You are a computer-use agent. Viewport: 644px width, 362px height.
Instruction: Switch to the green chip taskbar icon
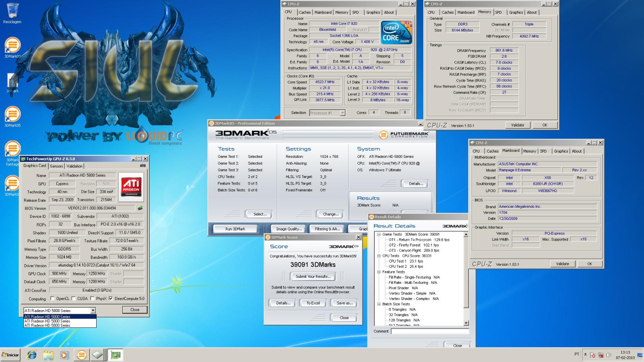(116, 355)
